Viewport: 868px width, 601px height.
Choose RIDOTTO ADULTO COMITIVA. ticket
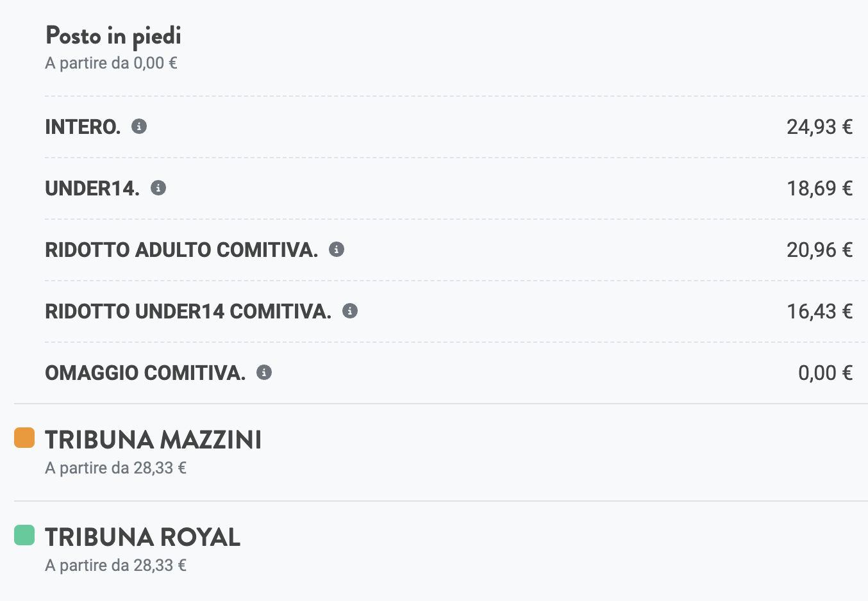click(x=455, y=250)
